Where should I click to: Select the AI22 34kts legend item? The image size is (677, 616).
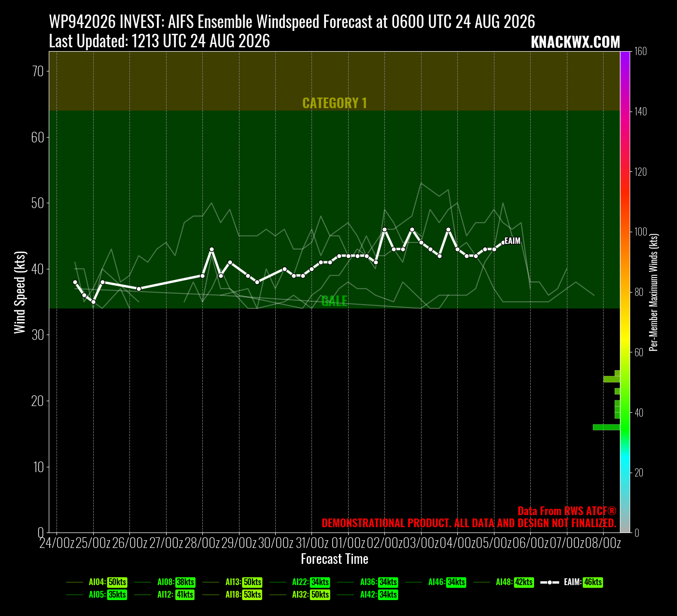click(x=300, y=582)
